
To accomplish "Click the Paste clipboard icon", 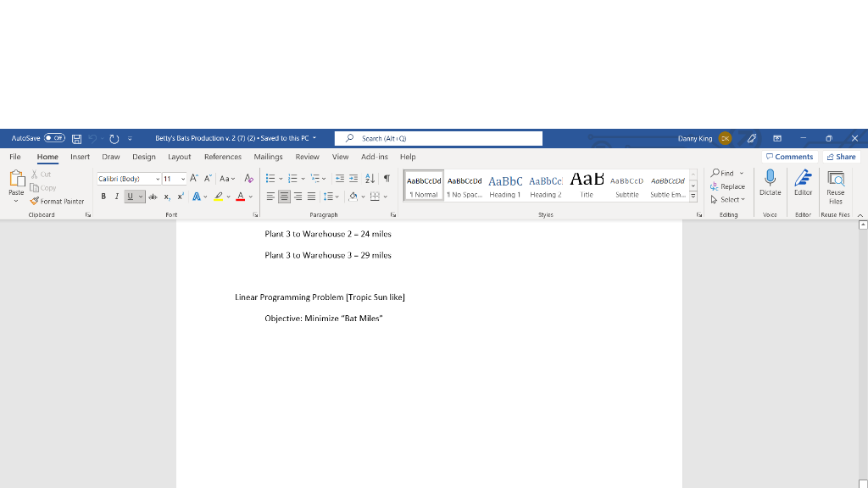I will click(17, 179).
